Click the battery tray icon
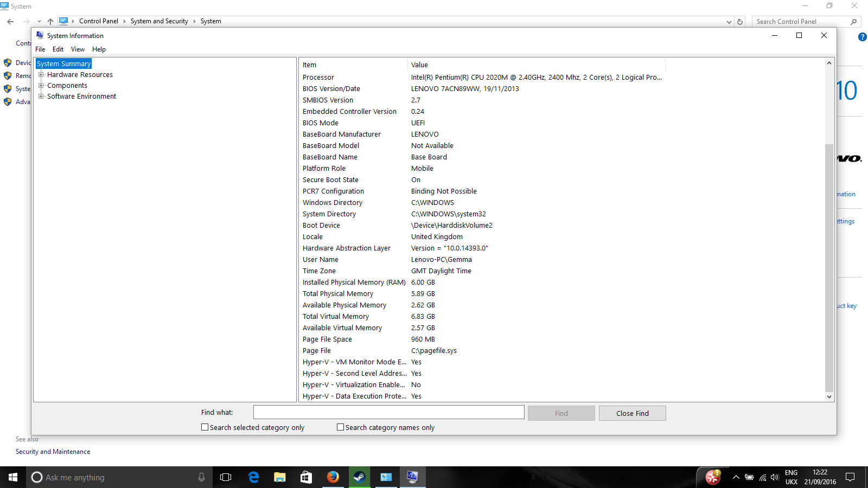Image resolution: width=868 pixels, height=488 pixels. [749, 478]
